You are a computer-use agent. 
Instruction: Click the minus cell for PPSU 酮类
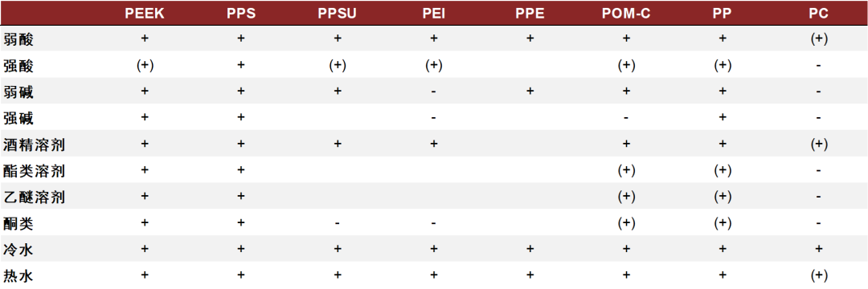pyautogui.click(x=337, y=224)
